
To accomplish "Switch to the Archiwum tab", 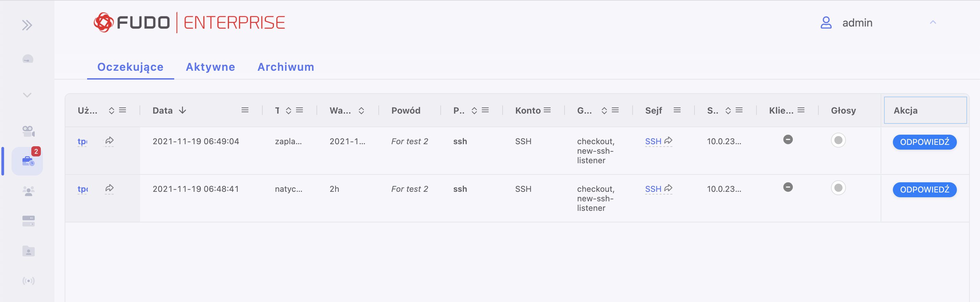I will [286, 67].
